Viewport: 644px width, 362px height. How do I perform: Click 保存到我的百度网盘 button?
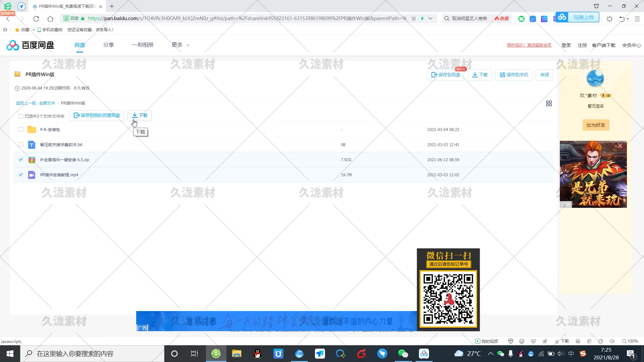[x=97, y=115]
